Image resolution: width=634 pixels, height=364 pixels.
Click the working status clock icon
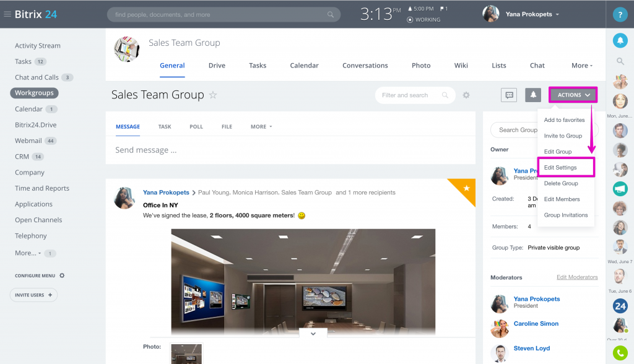click(x=410, y=19)
